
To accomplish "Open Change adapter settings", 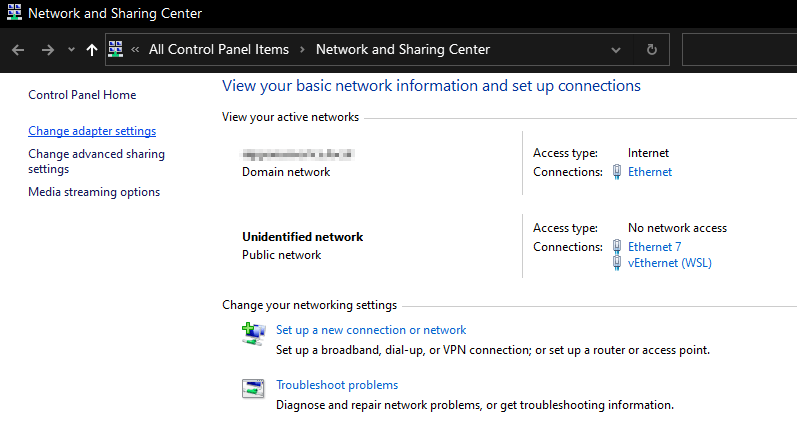I will point(92,131).
